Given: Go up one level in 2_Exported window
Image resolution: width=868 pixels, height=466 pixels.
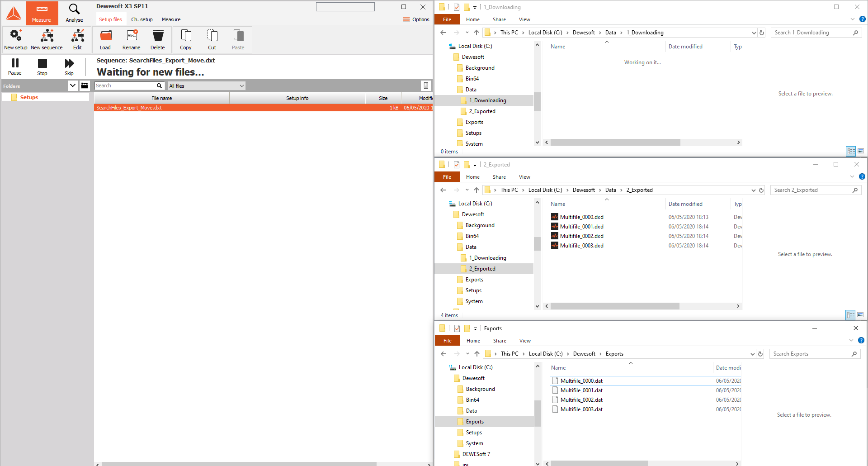Looking at the screenshot, I should tap(476, 190).
